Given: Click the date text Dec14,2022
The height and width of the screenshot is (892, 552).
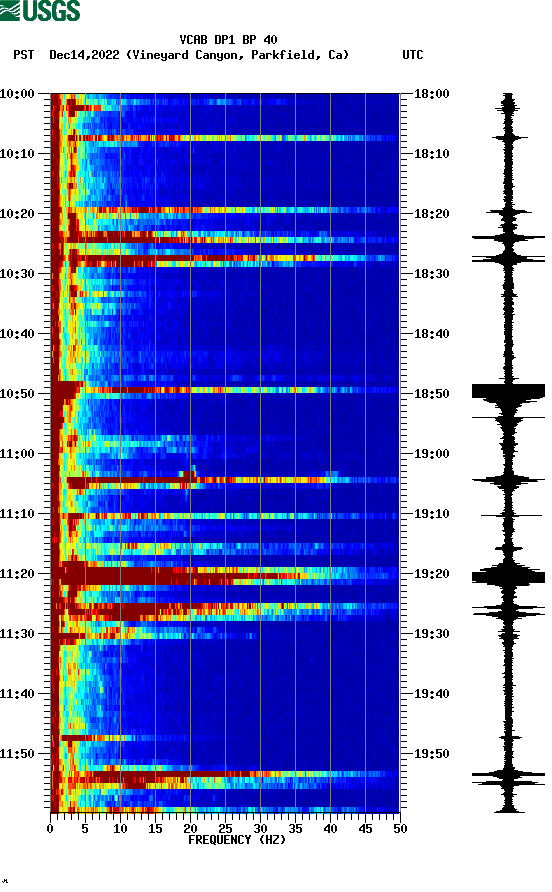Looking at the screenshot, I should (x=84, y=55).
